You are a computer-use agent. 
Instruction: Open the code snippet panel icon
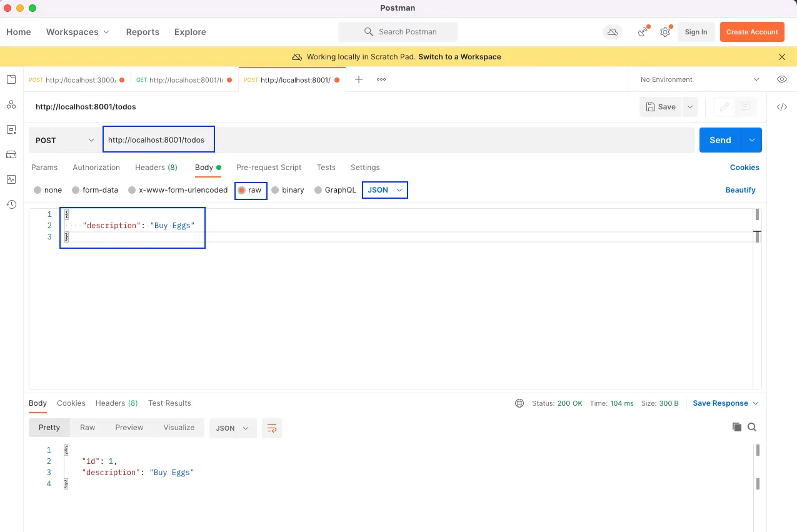[781, 107]
